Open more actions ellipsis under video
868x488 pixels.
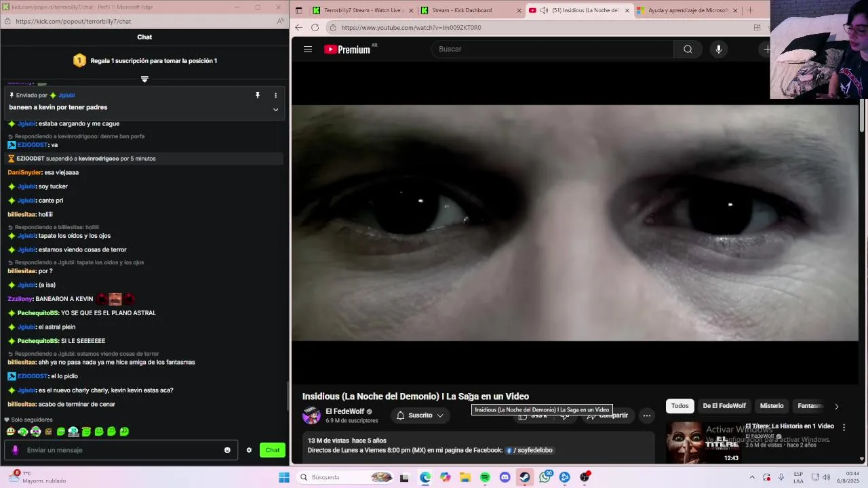[647, 415]
